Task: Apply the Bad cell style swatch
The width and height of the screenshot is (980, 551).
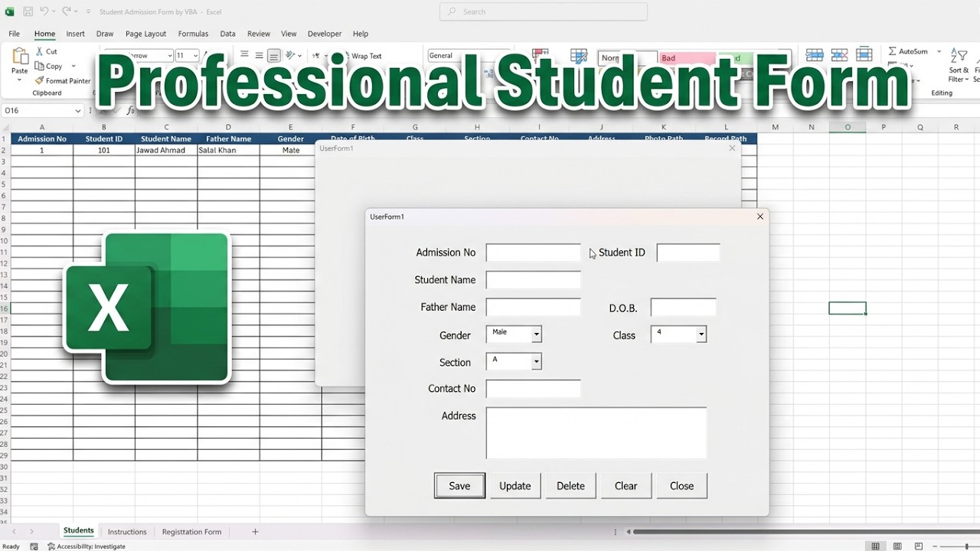Action: pos(687,57)
